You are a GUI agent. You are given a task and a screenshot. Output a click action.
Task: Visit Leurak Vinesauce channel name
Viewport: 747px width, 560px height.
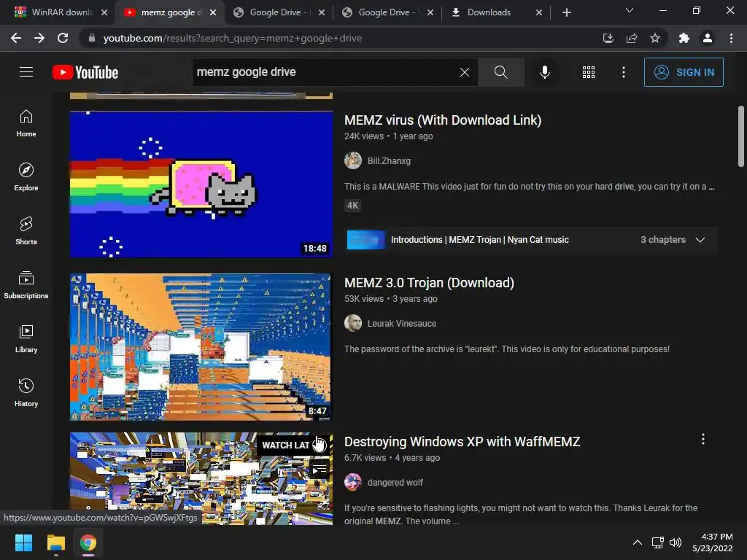[x=402, y=323]
